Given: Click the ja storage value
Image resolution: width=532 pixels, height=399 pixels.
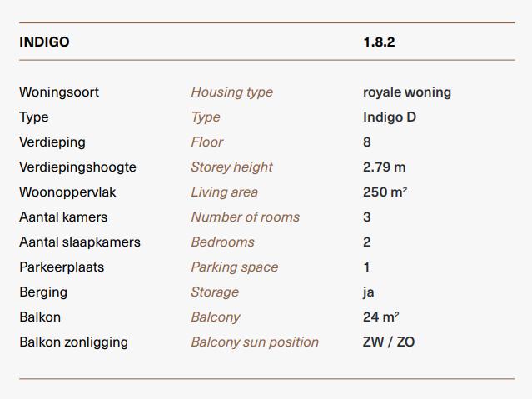Looking at the screenshot, I should tap(369, 292).
